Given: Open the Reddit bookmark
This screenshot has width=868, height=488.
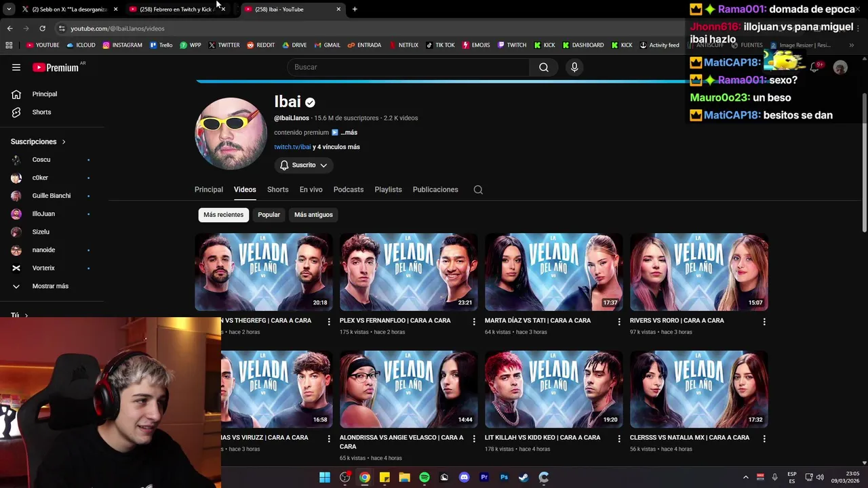Looking at the screenshot, I should pyautogui.click(x=260, y=45).
